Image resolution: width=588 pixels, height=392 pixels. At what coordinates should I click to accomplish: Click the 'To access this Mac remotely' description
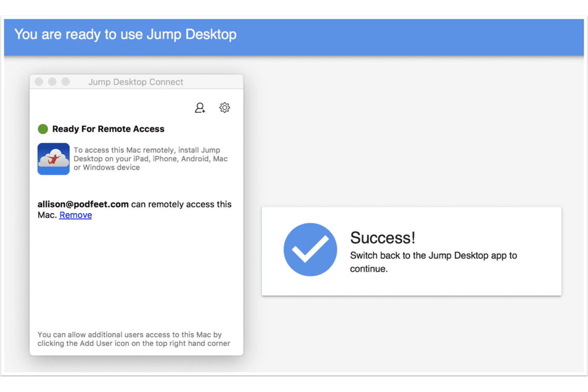click(151, 159)
